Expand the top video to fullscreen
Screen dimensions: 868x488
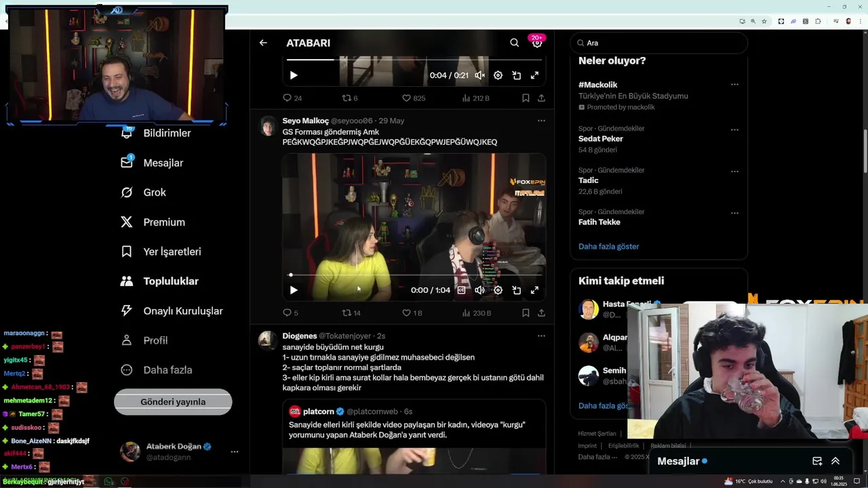534,75
